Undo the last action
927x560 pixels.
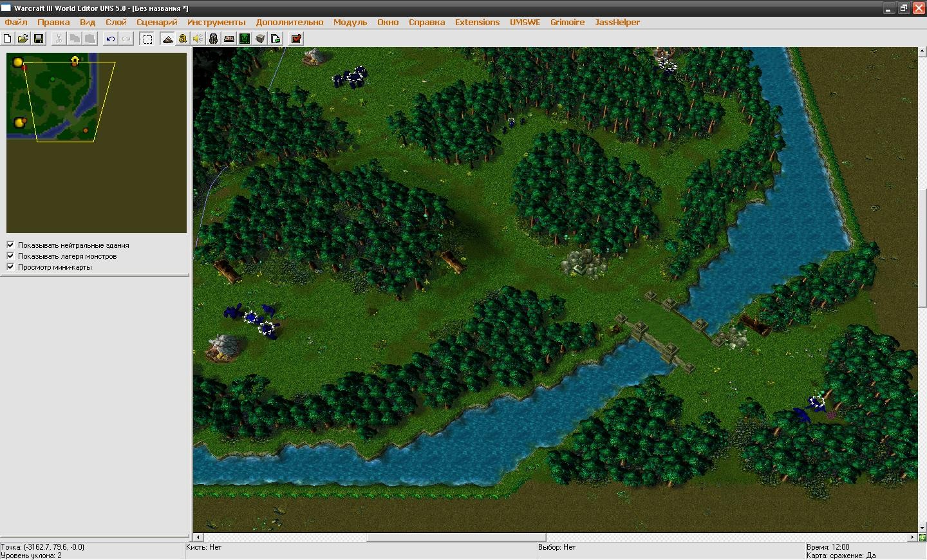[111, 39]
